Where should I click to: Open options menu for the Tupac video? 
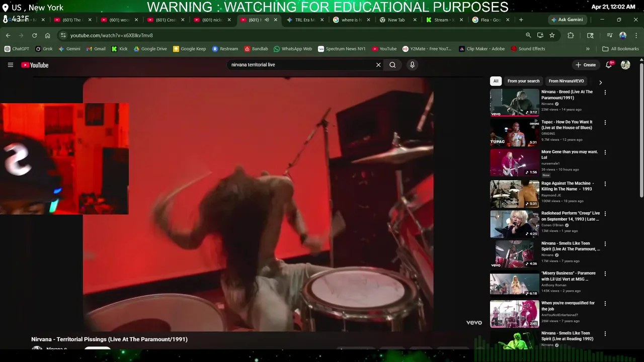point(605,123)
